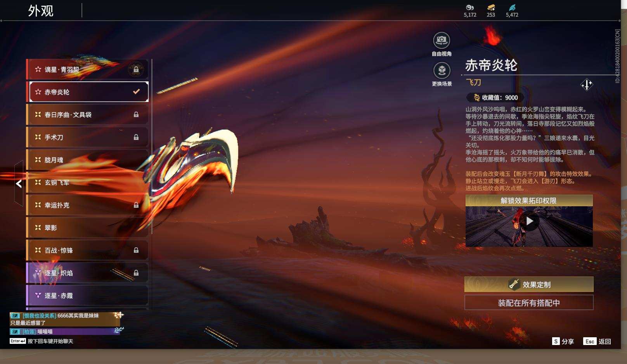The image size is (627, 364).
Task: Click the S 分享 share button
Action: pos(563,341)
